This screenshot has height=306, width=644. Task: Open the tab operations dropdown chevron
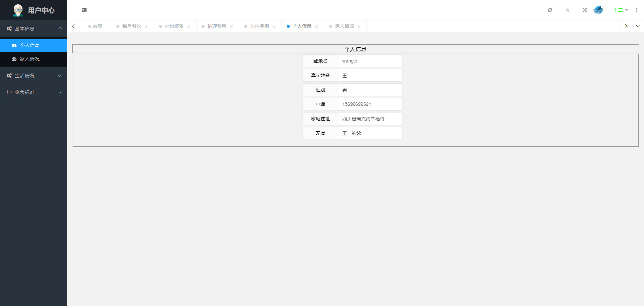point(638,26)
